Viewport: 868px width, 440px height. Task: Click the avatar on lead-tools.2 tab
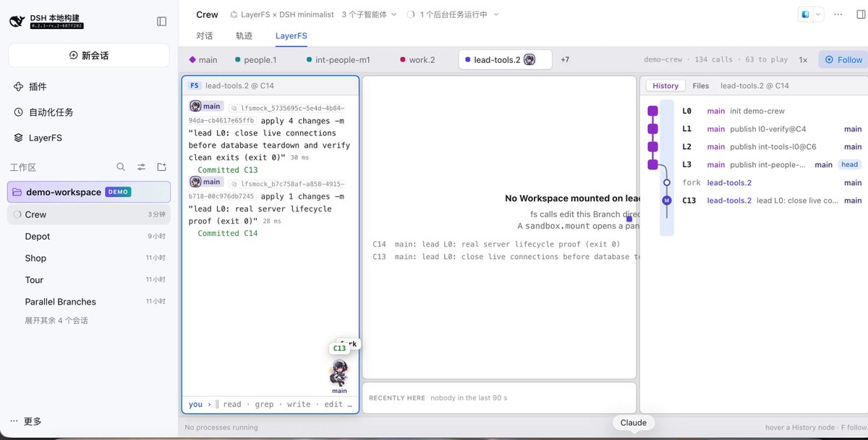tap(529, 60)
